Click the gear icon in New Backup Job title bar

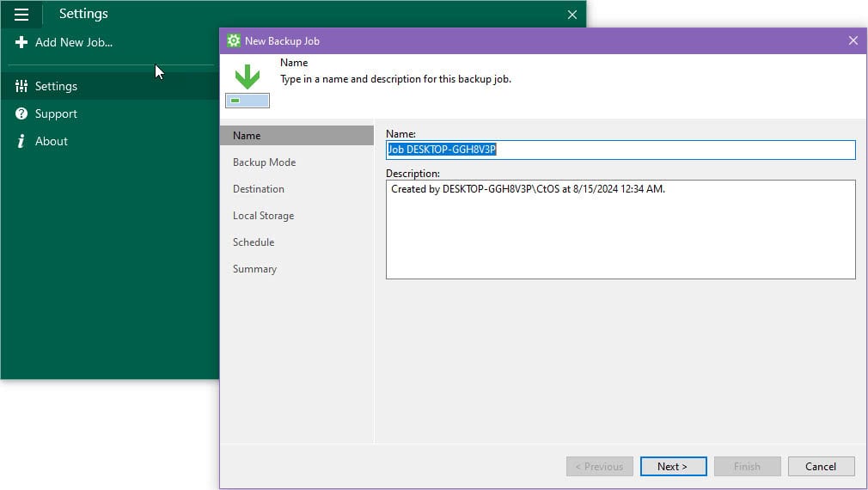[x=234, y=40]
